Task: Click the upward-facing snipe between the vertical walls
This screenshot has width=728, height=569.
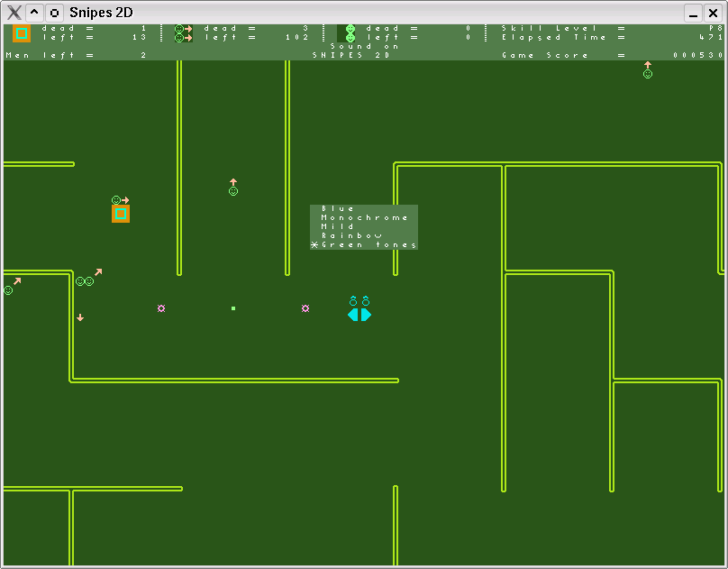Action: click(x=233, y=187)
